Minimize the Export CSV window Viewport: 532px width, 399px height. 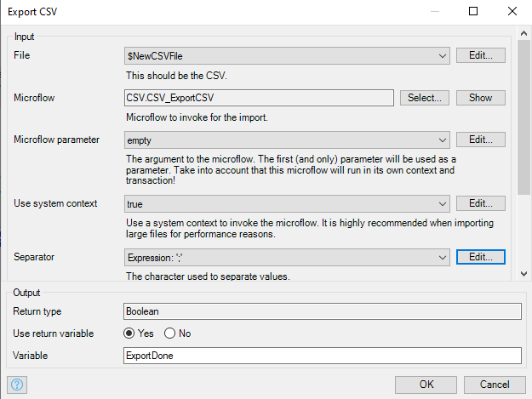point(435,11)
